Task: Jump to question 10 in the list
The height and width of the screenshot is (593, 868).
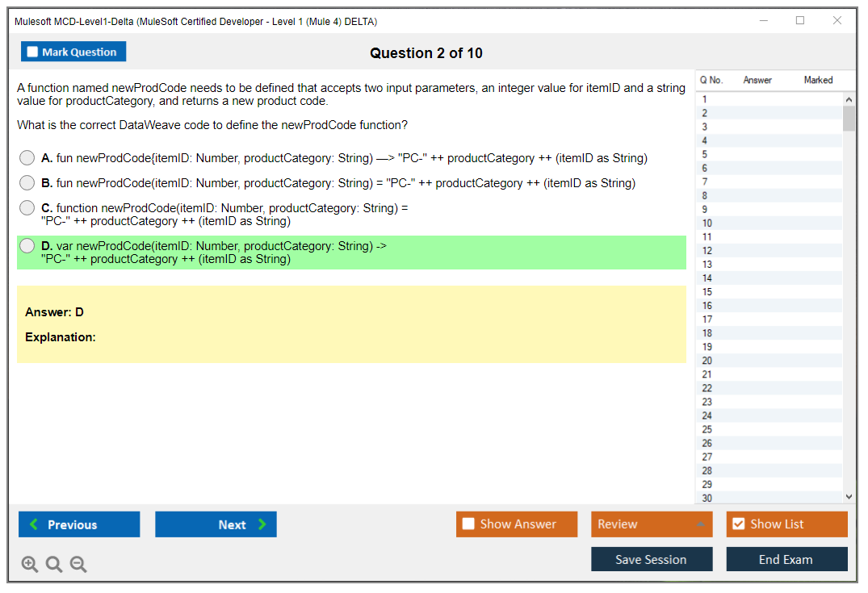Action: 707,223
